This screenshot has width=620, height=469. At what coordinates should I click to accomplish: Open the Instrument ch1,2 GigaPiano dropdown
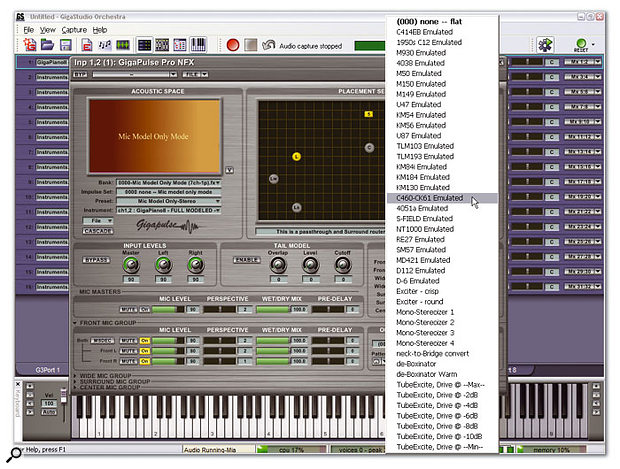coord(168,210)
